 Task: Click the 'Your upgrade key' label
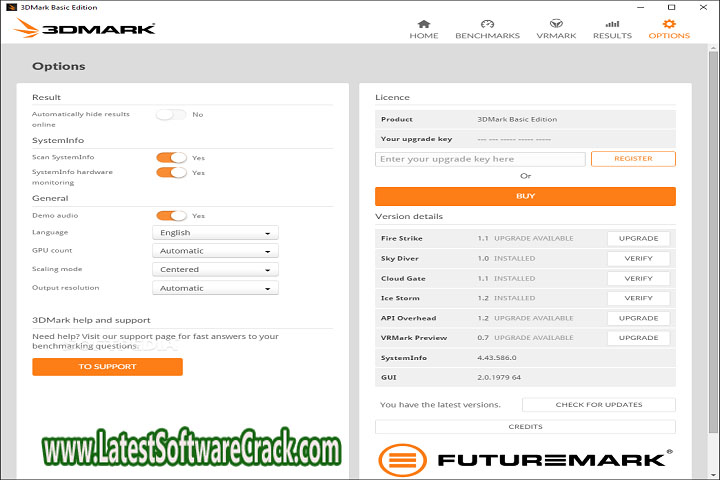pyautogui.click(x=416, y=139)
